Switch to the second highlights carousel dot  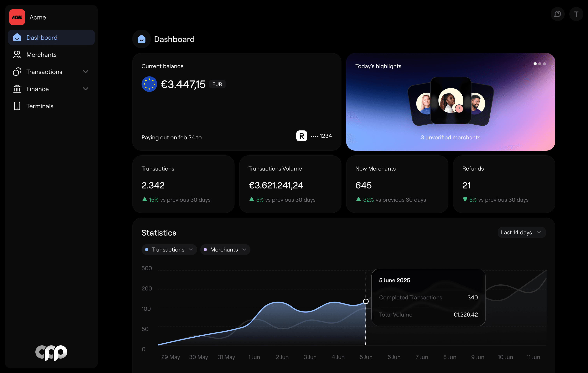pos(540,64)
